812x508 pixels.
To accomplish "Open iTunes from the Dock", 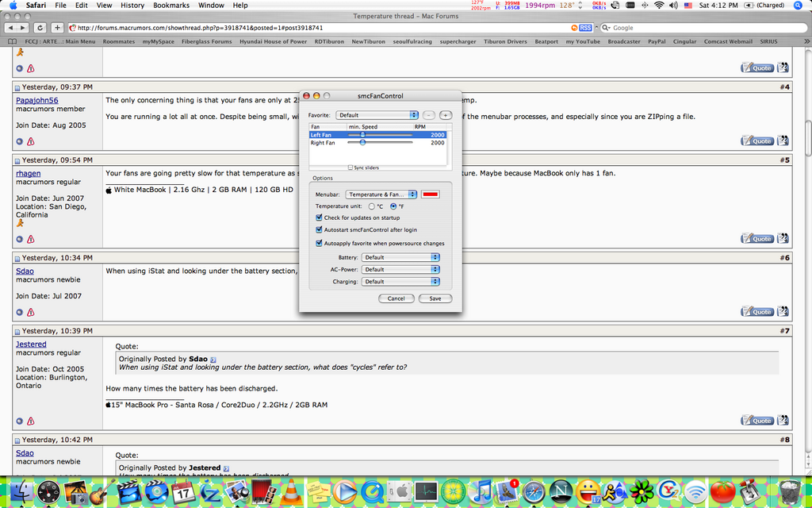I will click(x=481, y=491).
